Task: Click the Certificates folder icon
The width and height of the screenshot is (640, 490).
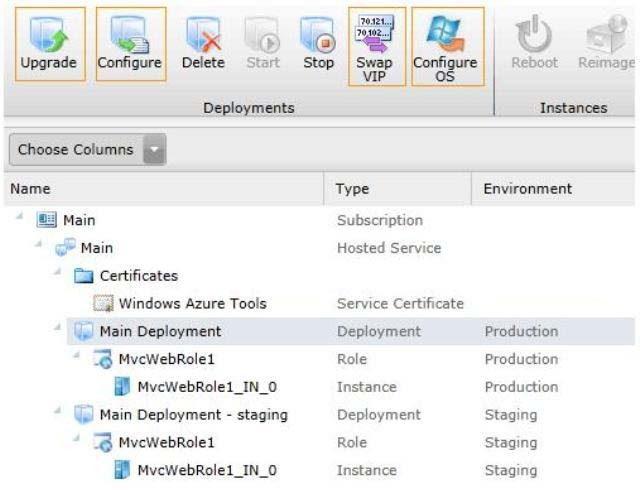Action: click(x=84, y=276)
